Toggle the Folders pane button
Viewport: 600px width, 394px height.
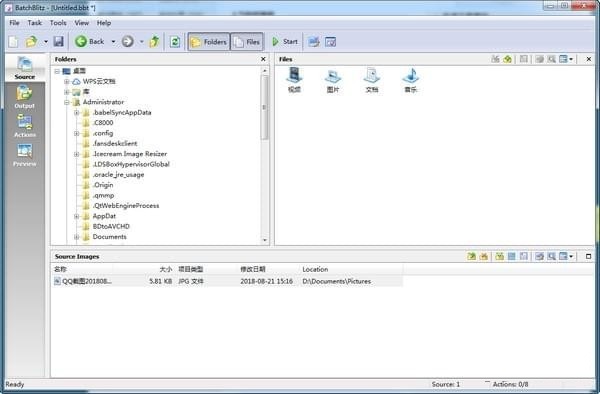point(209,42)
